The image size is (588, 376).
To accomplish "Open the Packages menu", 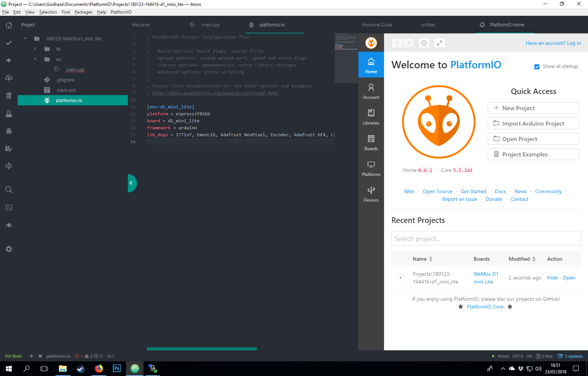I will pos(83,12).
